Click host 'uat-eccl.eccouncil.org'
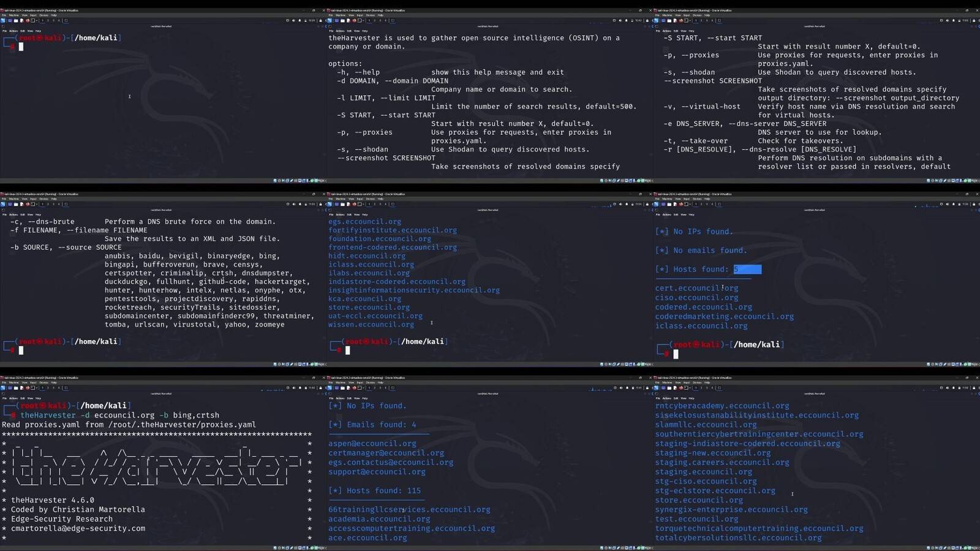Screen dimensions: 980x551 click(375, 316)
